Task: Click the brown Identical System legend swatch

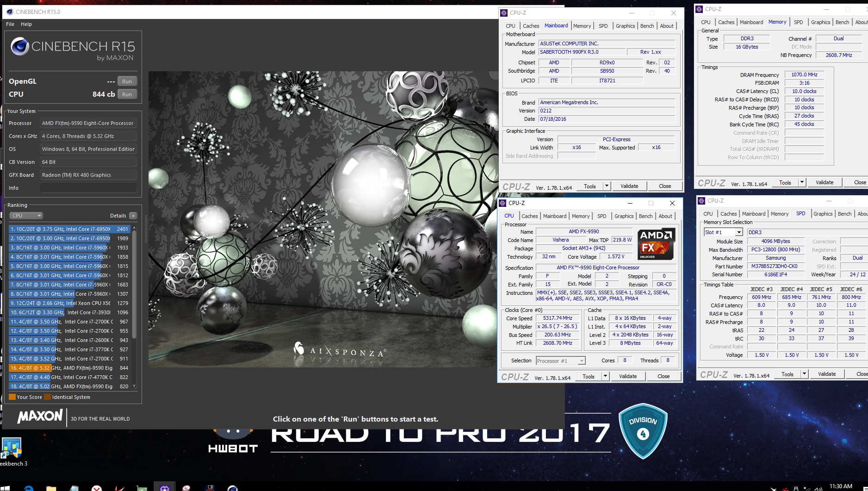Action: 48,397
